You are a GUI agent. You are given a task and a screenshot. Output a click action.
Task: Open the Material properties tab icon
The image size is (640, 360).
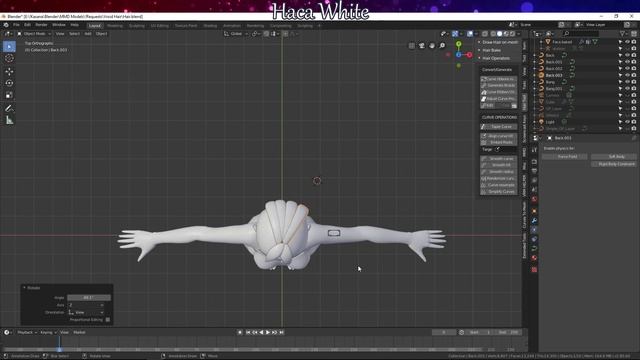534,258
